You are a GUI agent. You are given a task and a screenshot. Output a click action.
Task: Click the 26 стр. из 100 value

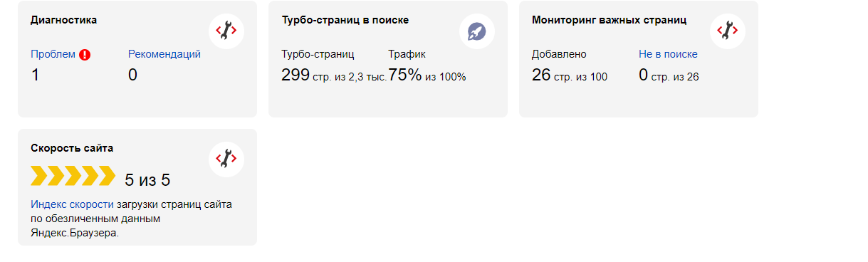click(x=570, y=75)
